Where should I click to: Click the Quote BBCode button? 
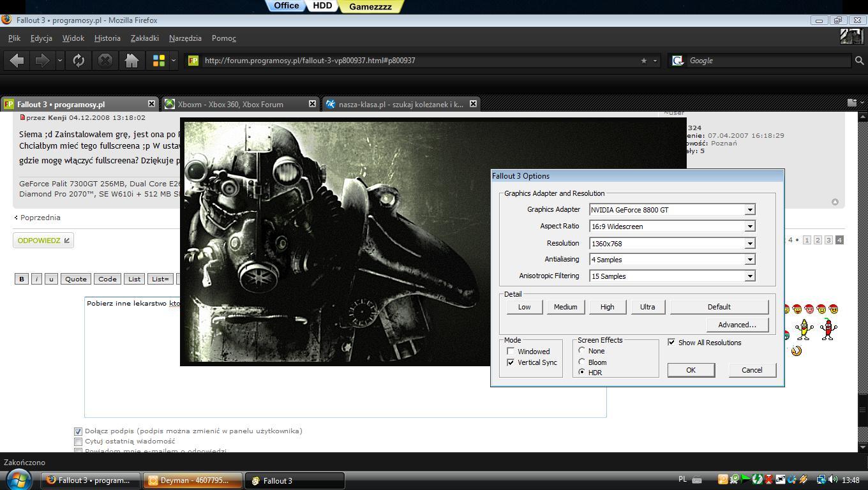point(75,279)
